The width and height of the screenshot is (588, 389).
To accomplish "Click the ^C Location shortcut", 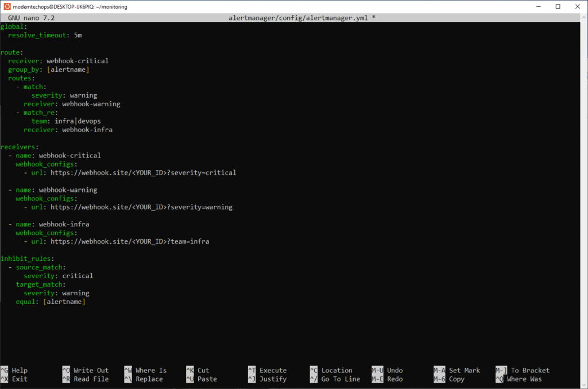I will 331,370.
